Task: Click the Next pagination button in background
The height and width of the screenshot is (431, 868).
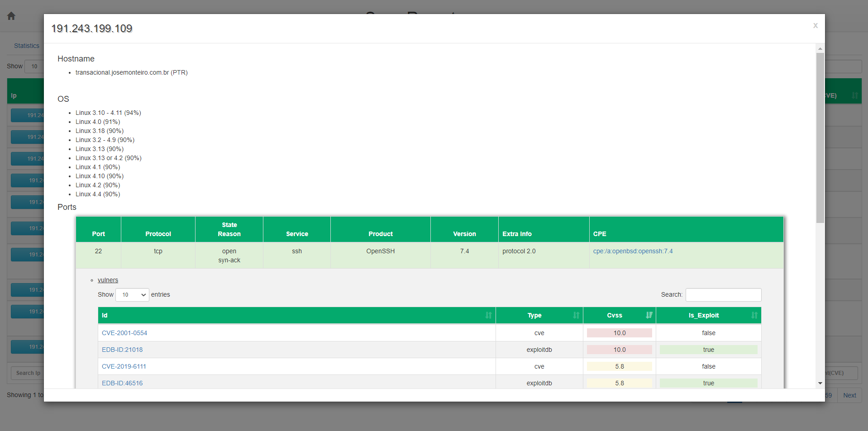Action: click(x=849, y=395)
